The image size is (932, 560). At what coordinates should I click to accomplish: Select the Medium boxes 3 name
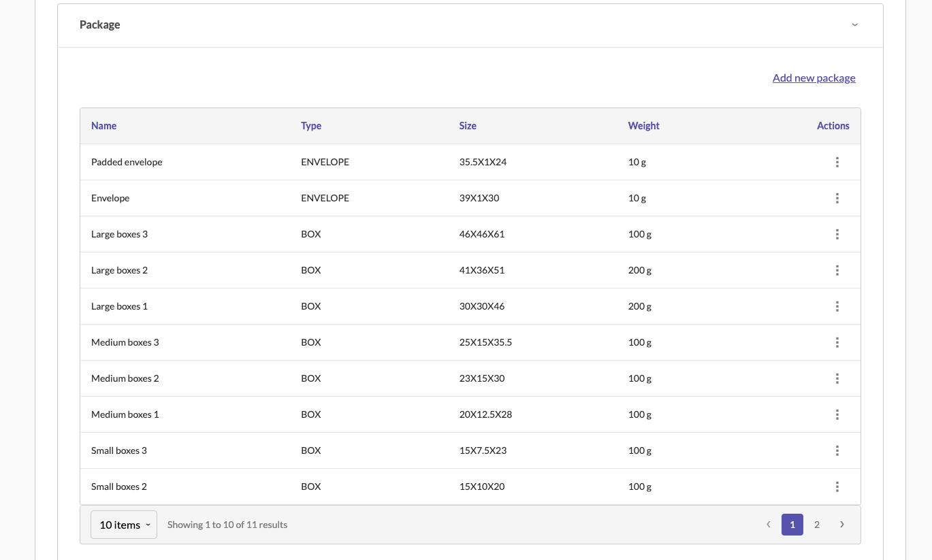[125, 342]
